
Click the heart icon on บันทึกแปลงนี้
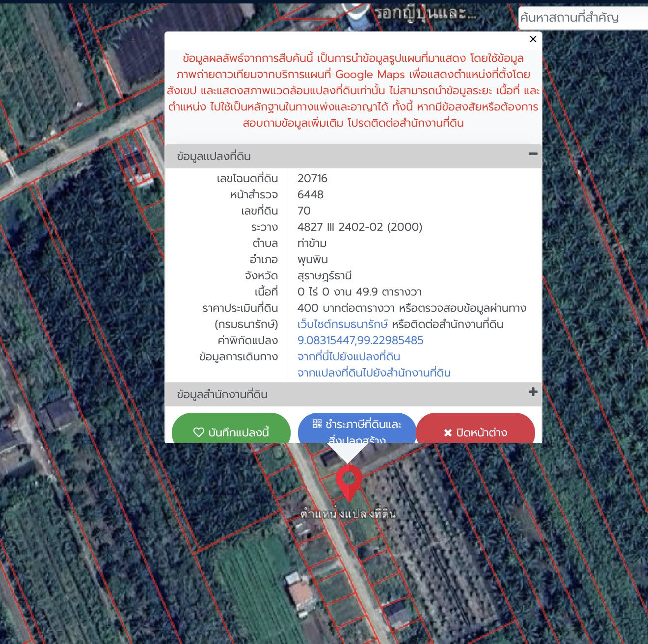coord(198,432)
